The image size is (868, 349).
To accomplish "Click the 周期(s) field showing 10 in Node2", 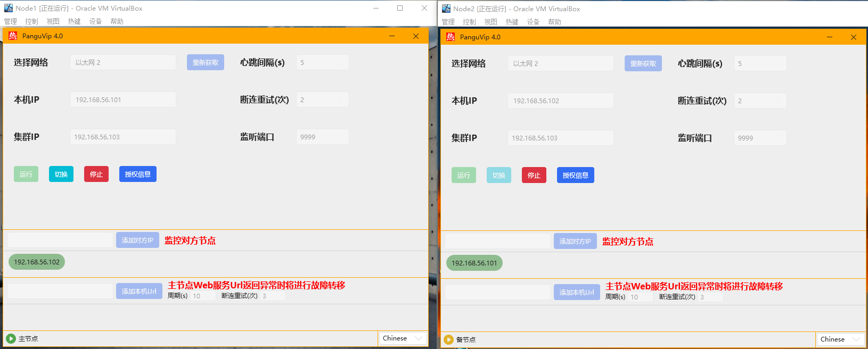I will pyautogui.click(x=641, y=297).
